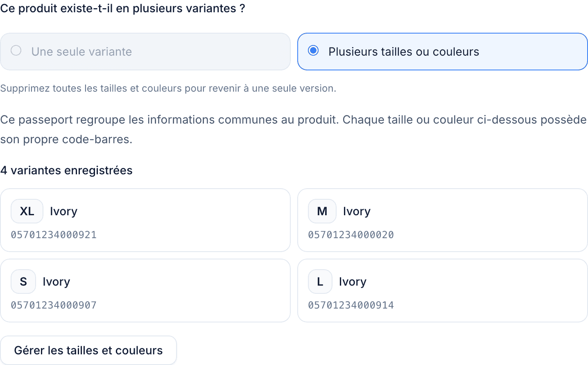Click the S size badge
The image size is (588, 365).
pyautogui.click(x=23, y=282)
